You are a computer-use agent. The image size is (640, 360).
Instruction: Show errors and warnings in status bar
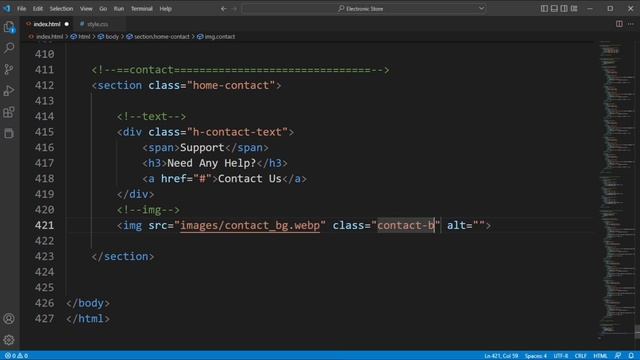point(16,356)
